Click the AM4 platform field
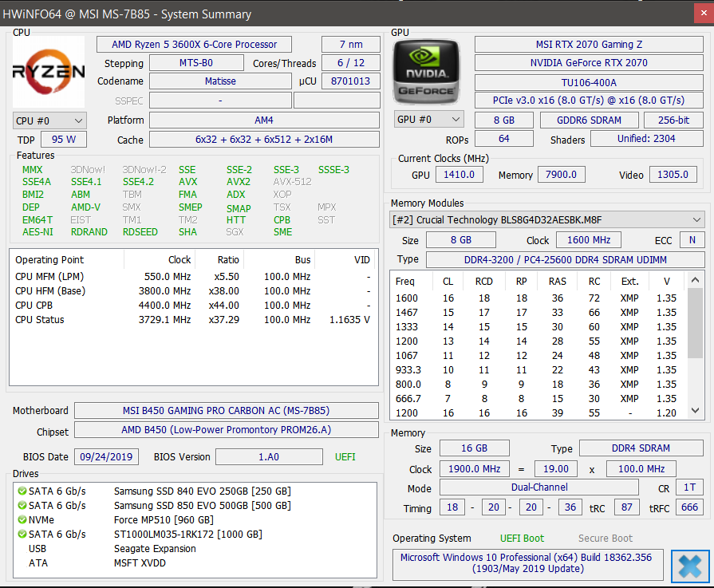 [264, 120]
